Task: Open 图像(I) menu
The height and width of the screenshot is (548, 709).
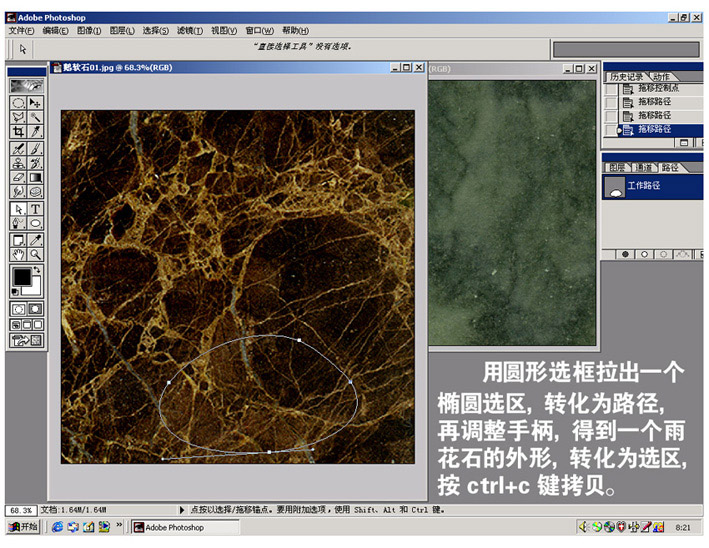Action: tap(89, 31)
